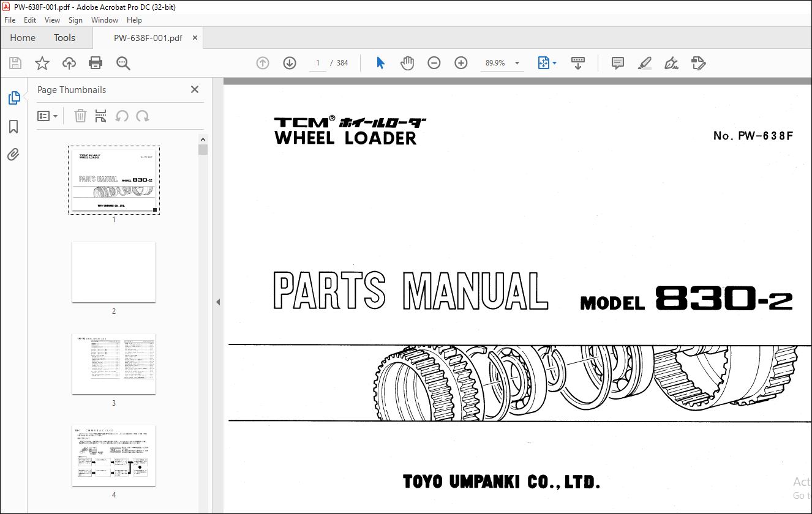Go to next page with the down arrow

click(290, 63)
